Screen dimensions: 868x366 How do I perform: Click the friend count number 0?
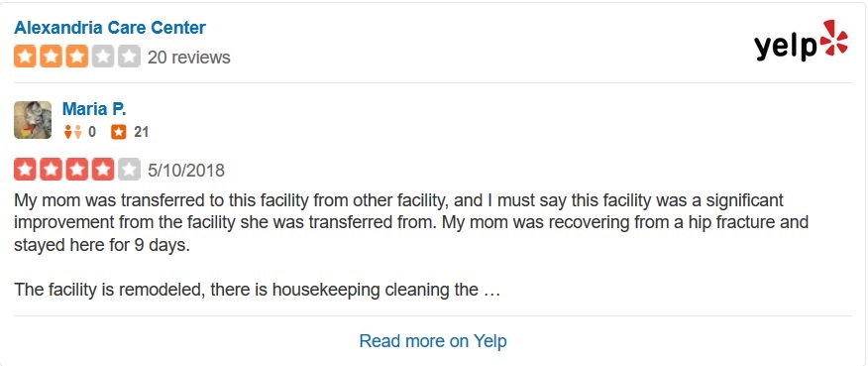pos(92,132)
